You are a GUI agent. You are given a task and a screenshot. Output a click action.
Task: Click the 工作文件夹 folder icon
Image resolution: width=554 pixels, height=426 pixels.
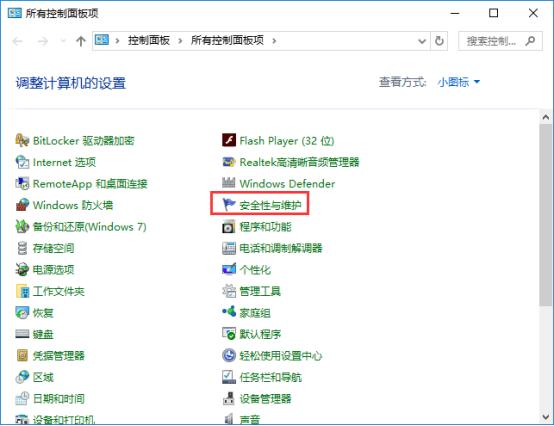click(23, 291)
